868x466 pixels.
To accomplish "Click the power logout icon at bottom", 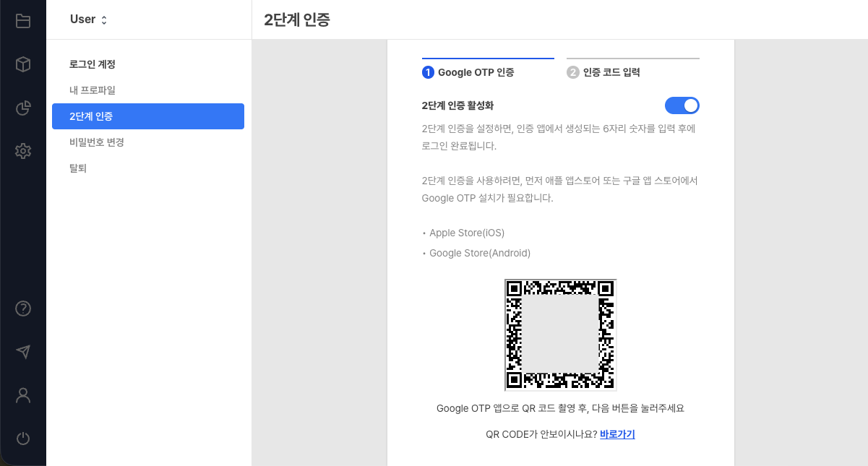I will (x=23, y=439).
